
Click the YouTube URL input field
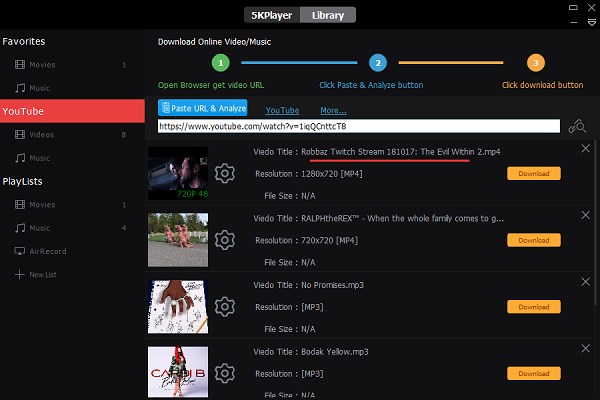click(x=359, y=126)
